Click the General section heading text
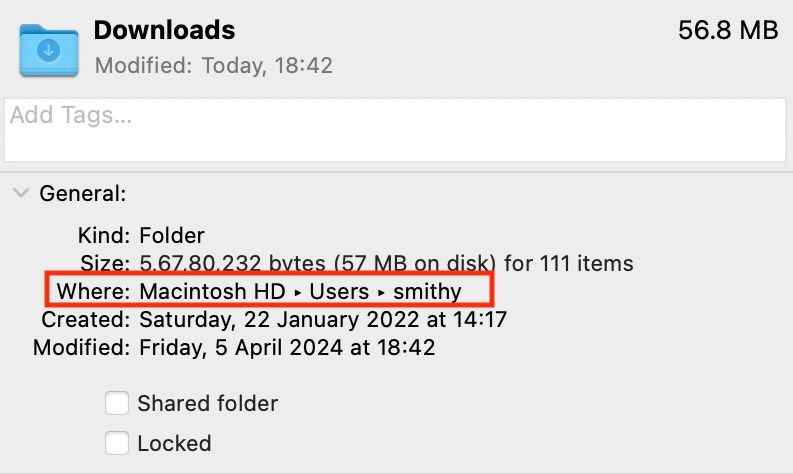Viewport: 793px width, 474px height. [83, 193]
